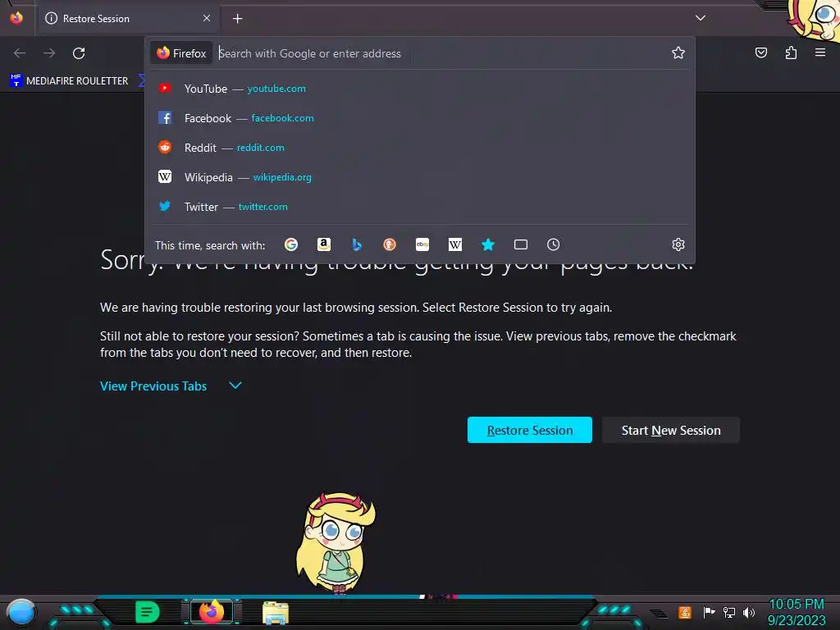Click the Star Butterfly desktop mascot
Screen dimensions: 840x630
pyautogui.click(x=336, y=543)
